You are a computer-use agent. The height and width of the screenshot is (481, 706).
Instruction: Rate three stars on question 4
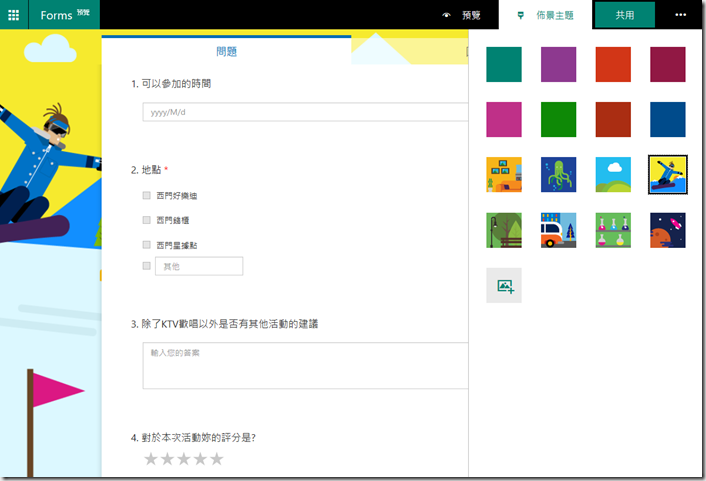pyautogui.click(x=184, y=459)
